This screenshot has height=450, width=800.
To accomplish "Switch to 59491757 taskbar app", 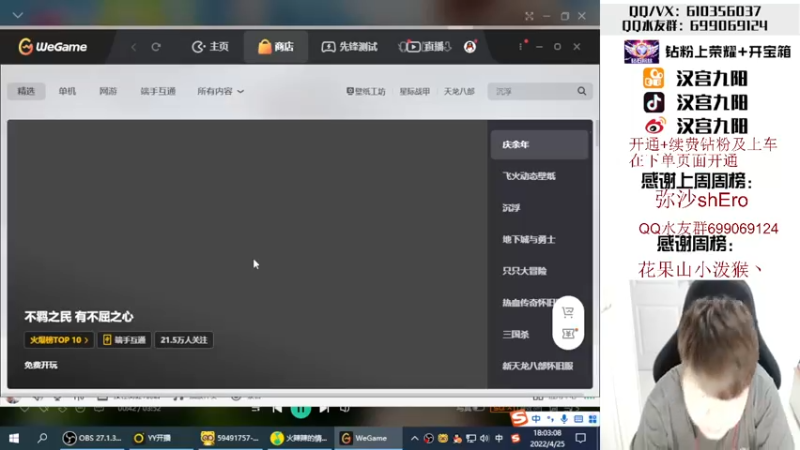I will 230,438.
